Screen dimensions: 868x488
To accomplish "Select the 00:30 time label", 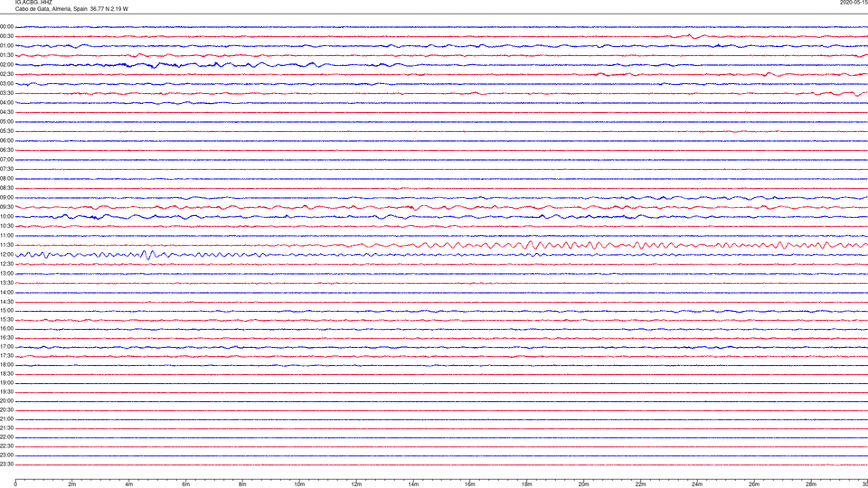I will 6,36.
